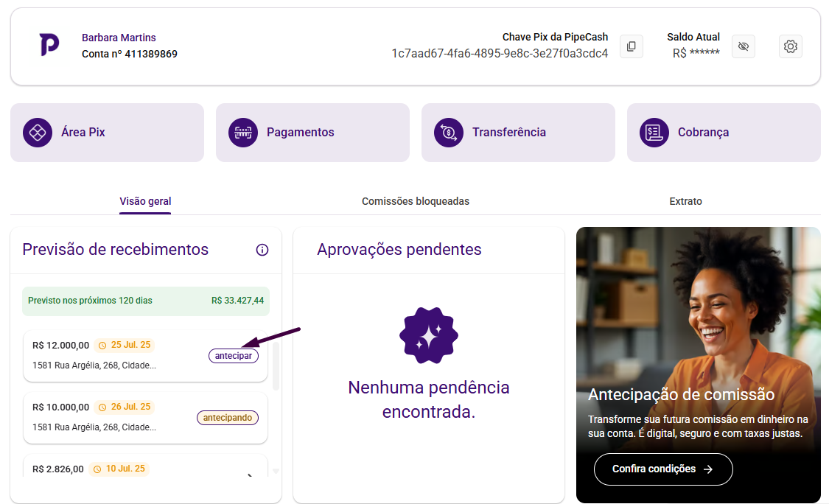Click the Área Pix diamond icon

tap(38, 132)
